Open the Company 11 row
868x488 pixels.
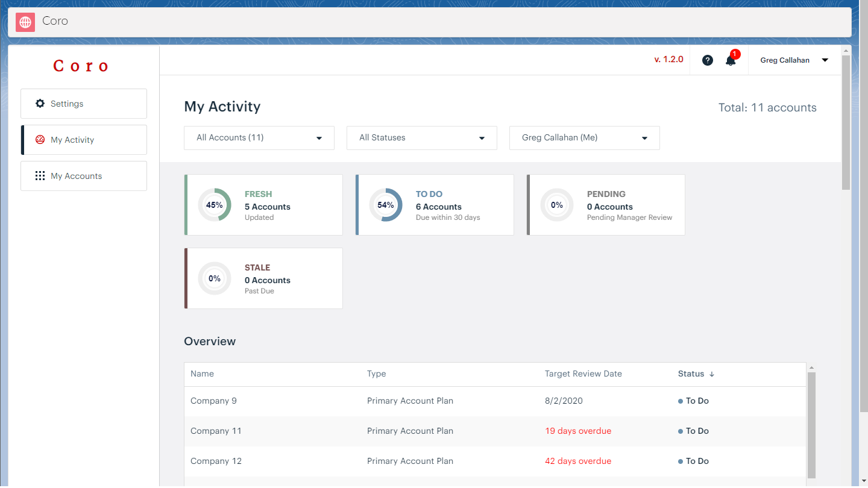pyautogui.click(x=216, y=431)
